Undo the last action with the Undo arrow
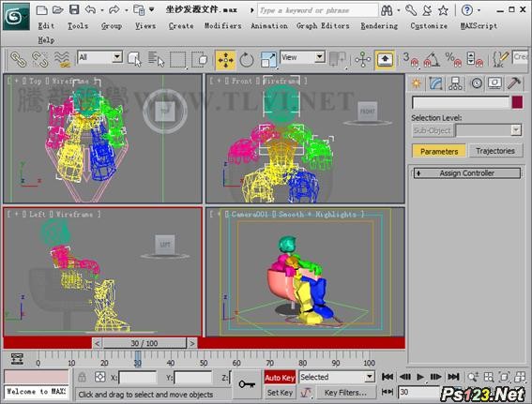The width and height of the screenshot is (532, 404). (91, 10)
